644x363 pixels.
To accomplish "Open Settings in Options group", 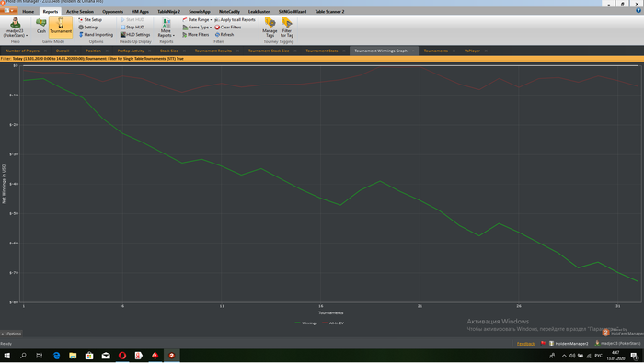I will (88, 27).
